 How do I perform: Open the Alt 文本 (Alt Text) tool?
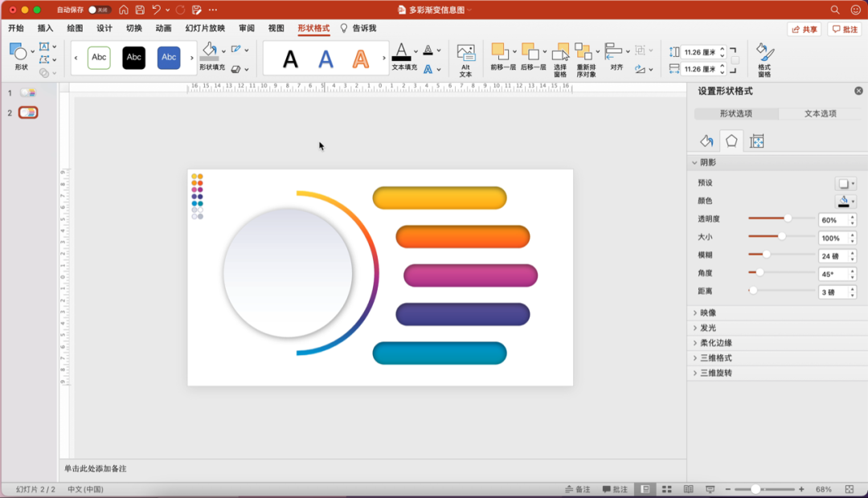(465, 59)
